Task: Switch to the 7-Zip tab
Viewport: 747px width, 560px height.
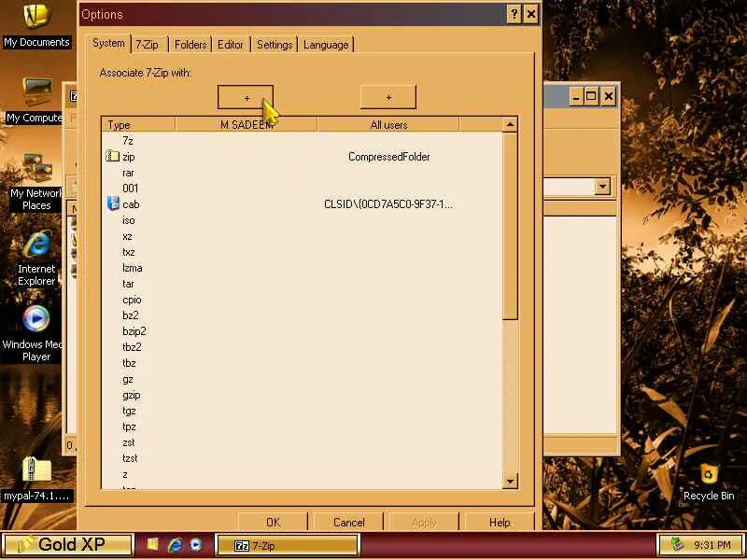Action: [x=147, y=45]
